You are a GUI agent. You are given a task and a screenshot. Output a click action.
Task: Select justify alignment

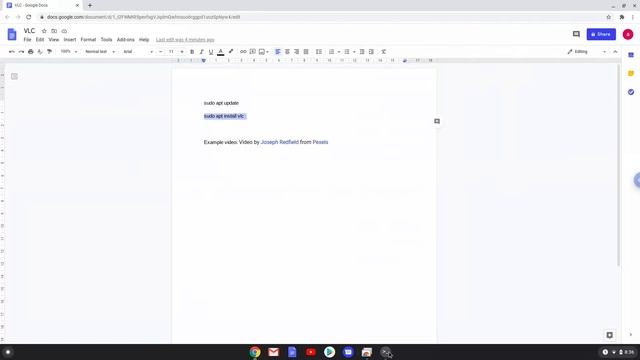click(x=306, y=52)
